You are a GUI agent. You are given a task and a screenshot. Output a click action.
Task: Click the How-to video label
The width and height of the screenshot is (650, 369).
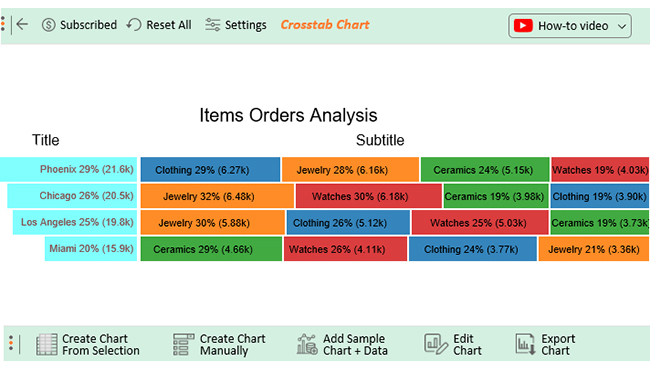tap(573, 26)
